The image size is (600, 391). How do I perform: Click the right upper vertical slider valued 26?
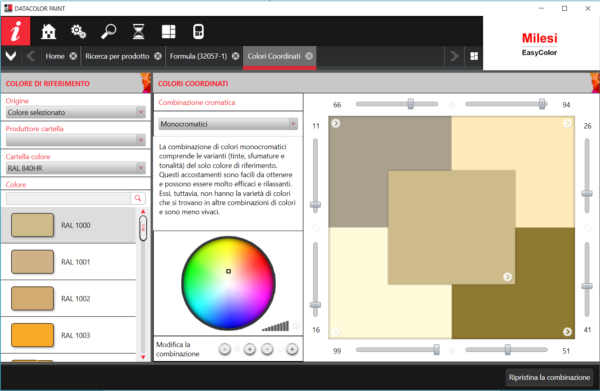(587, 194)
